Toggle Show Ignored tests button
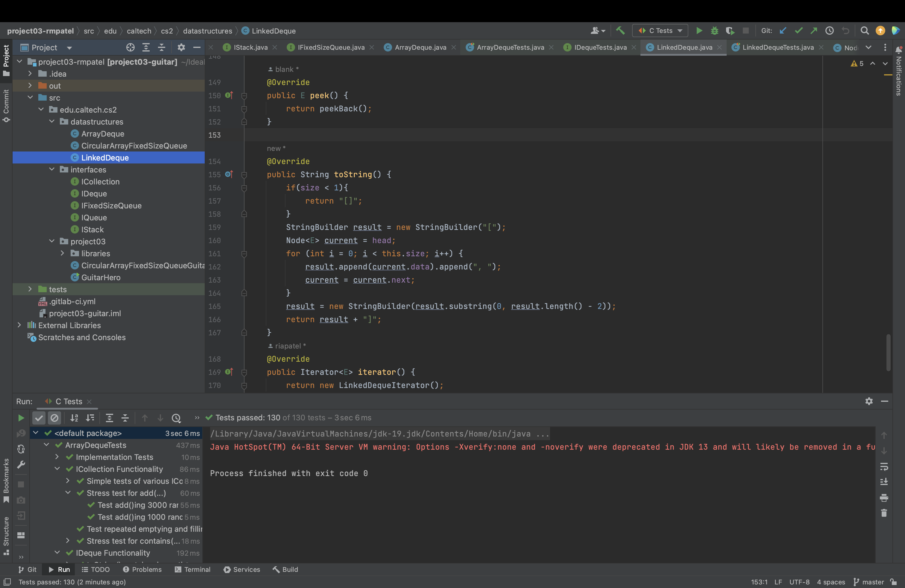Viewport: 905px width, 588px height. 55,418
